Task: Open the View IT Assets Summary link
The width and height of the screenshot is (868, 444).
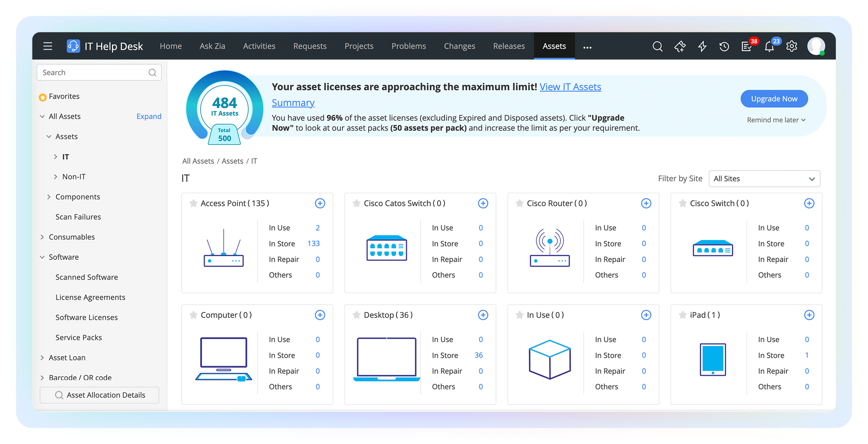Action: tap(570, 87)
